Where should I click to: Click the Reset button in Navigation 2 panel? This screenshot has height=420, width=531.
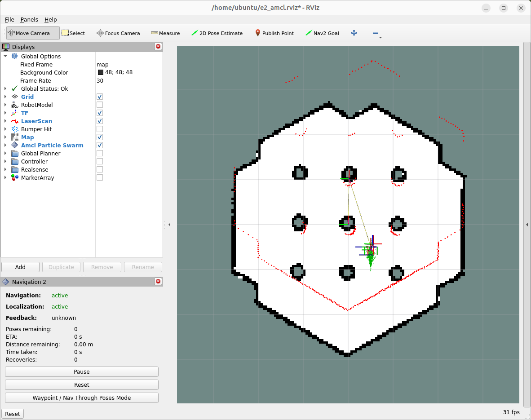82,385
